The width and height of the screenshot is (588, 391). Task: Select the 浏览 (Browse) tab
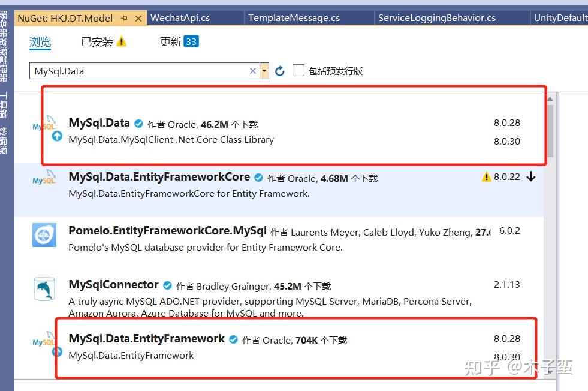(x=40, y=41)
